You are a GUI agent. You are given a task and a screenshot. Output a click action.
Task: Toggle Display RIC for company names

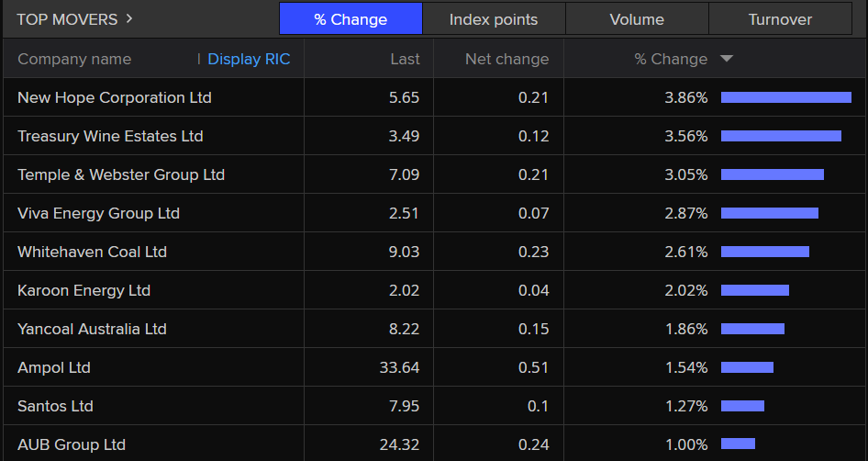[x=248, y=59]
